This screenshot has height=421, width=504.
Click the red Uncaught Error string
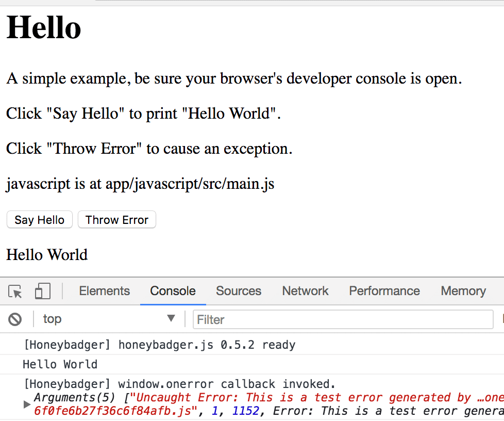299,397
